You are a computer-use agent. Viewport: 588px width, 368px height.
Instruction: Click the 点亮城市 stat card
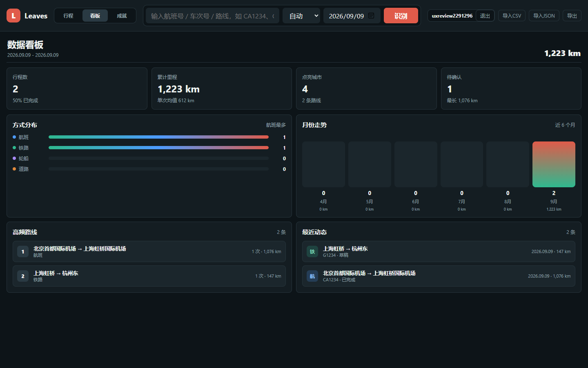pyautogui.click(x=366, y=88)
